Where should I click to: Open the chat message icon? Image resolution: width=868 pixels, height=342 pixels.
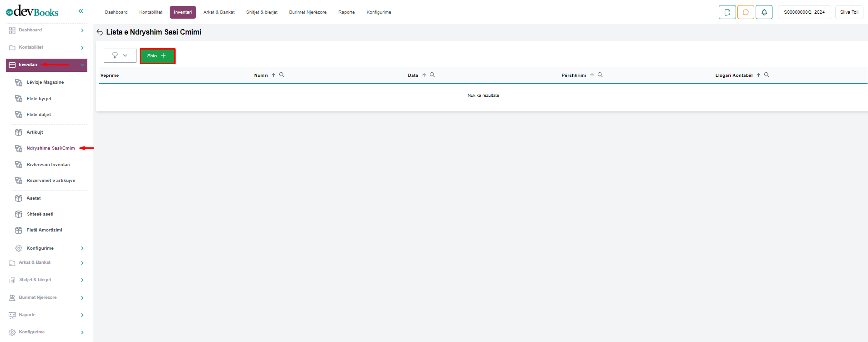click(x=746, y=12)
